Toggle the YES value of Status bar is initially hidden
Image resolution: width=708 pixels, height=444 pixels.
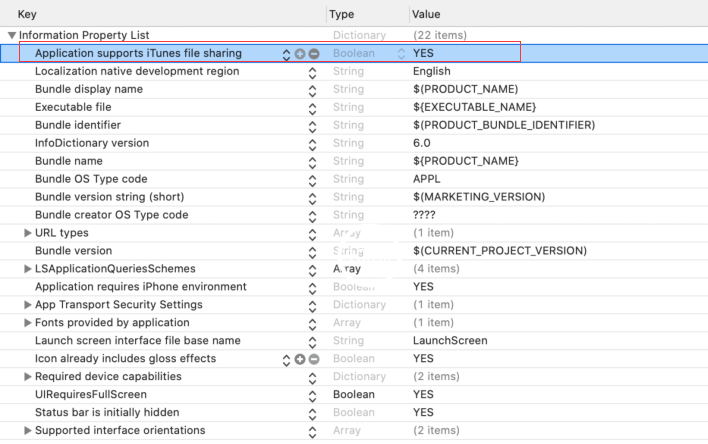423,413
